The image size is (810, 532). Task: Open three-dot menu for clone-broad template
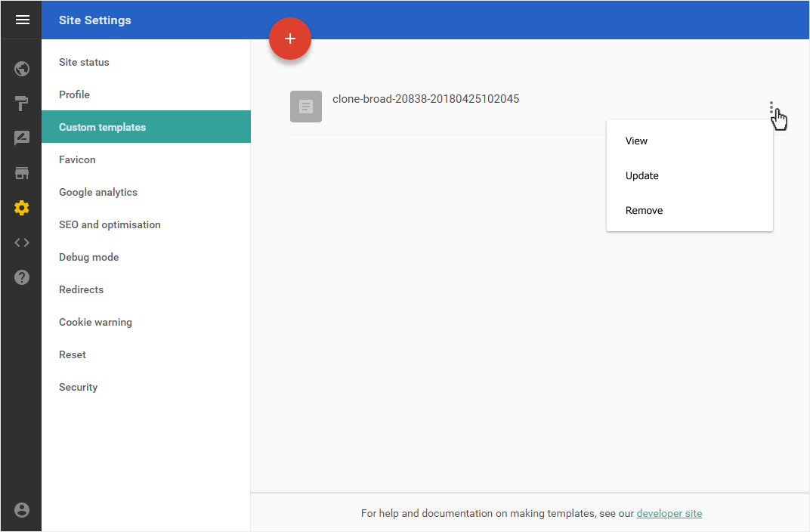[771, 107]
